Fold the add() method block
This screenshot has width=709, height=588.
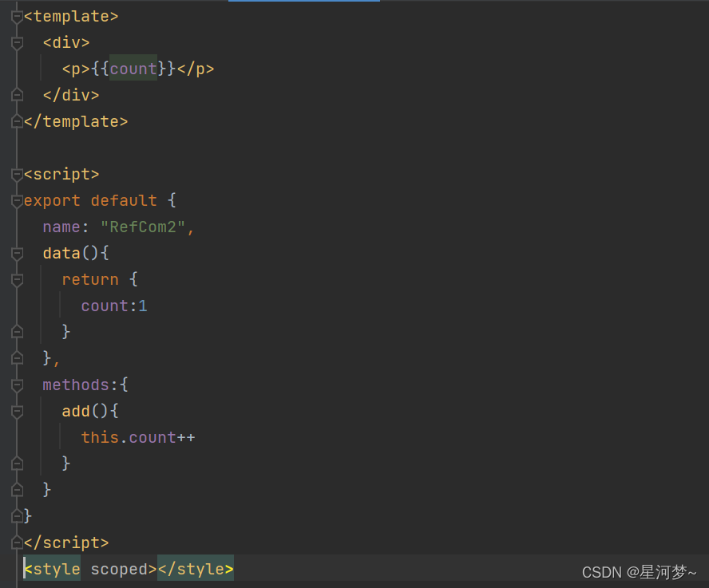(x=17, y=412)
